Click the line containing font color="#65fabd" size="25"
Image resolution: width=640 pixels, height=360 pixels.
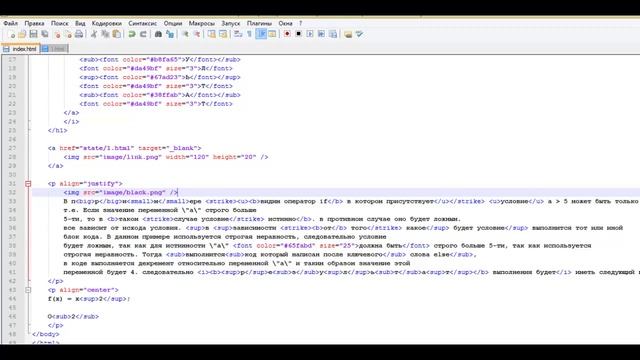(x=327, y=246)
